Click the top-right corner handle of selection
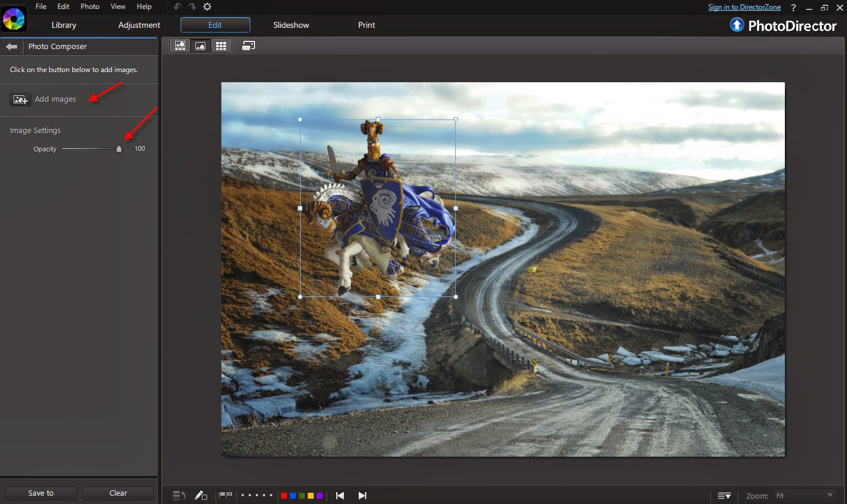 point(456,119)
